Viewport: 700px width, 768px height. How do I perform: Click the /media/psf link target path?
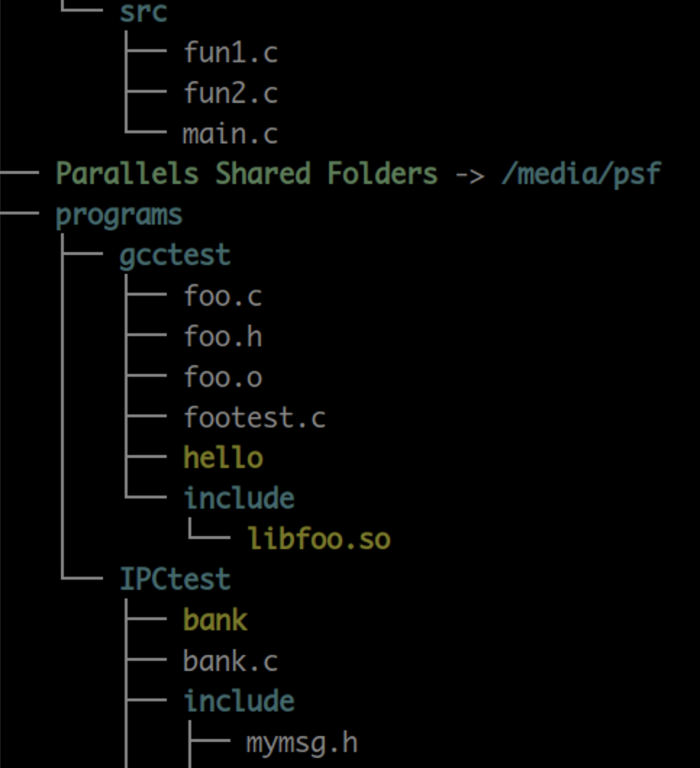580,175
